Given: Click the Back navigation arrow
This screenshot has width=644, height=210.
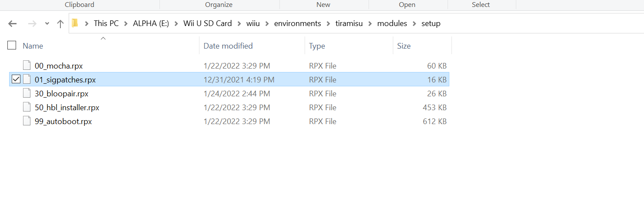Looking at the screenshot, I should (x=12, y=24).
